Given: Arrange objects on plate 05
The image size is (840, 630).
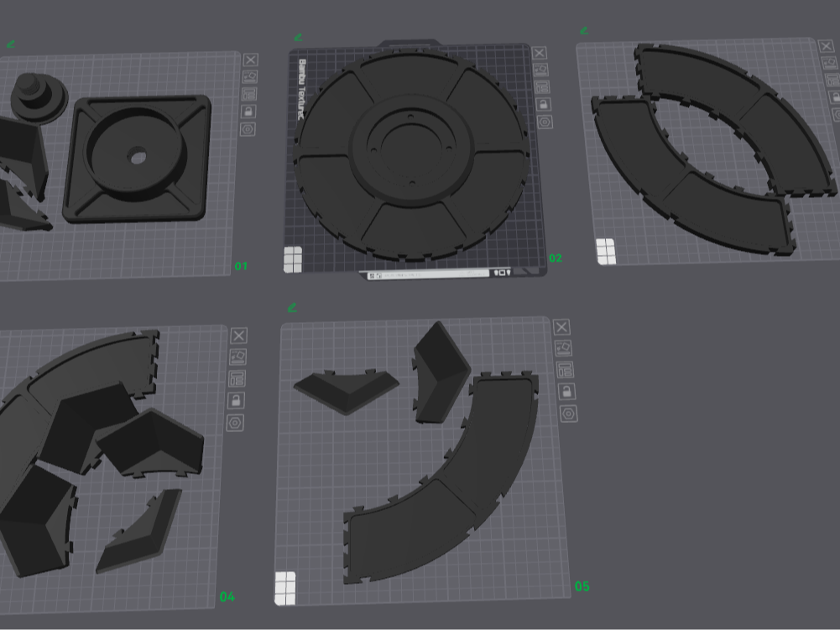Looking at the screenshot, I should point(565,370).
